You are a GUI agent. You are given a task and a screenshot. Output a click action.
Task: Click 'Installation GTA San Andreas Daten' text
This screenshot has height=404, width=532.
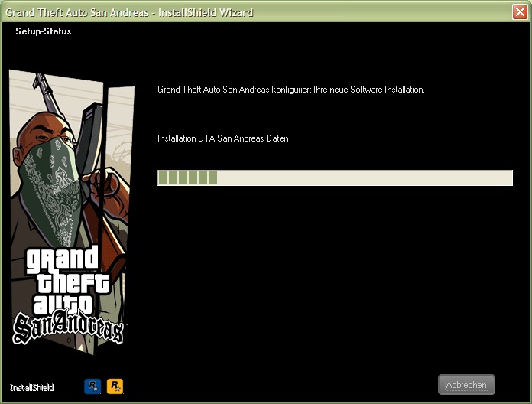tap(223, 138)
